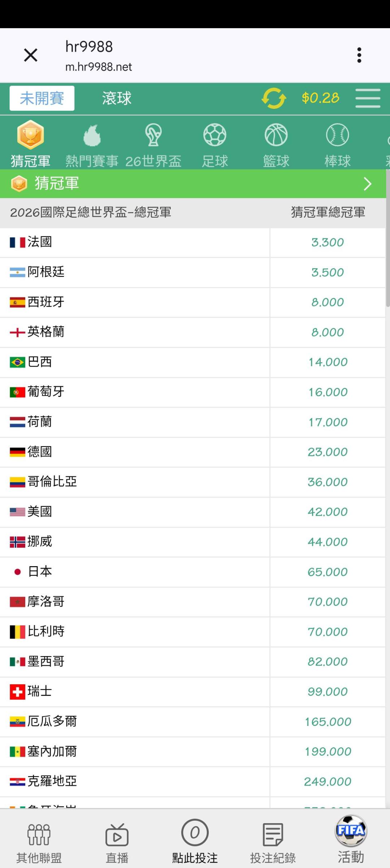The height and width of the screenshot is (868, 390).
Task: Expand the 猜冠軍 section chevron
Action: click(368, 184)
